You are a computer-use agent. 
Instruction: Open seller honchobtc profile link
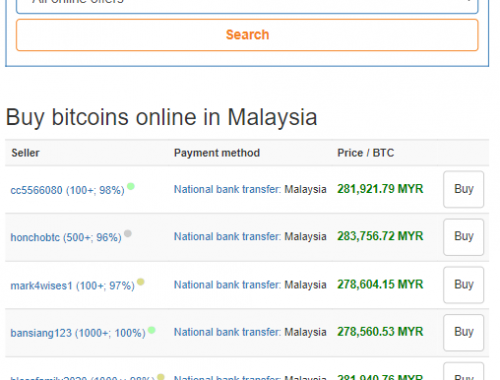(66, 237)
